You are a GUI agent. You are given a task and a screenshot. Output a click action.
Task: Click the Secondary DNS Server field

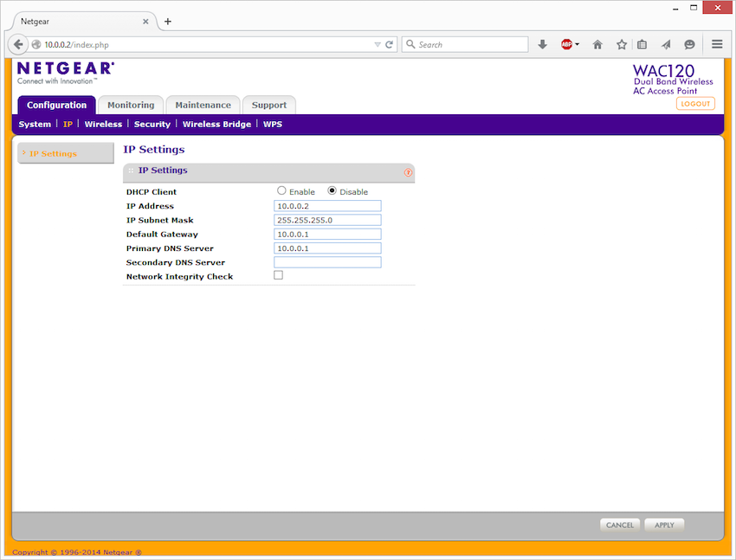click(x=327, y=262)
